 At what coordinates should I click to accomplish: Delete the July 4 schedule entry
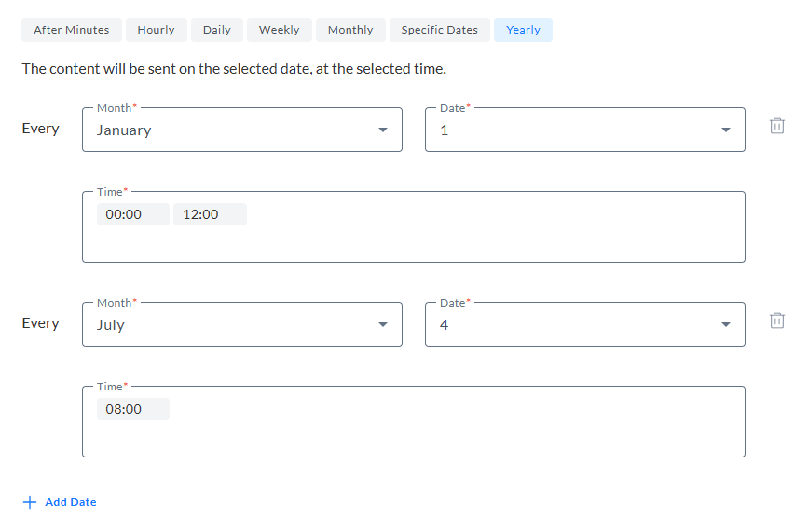point(776,321)
